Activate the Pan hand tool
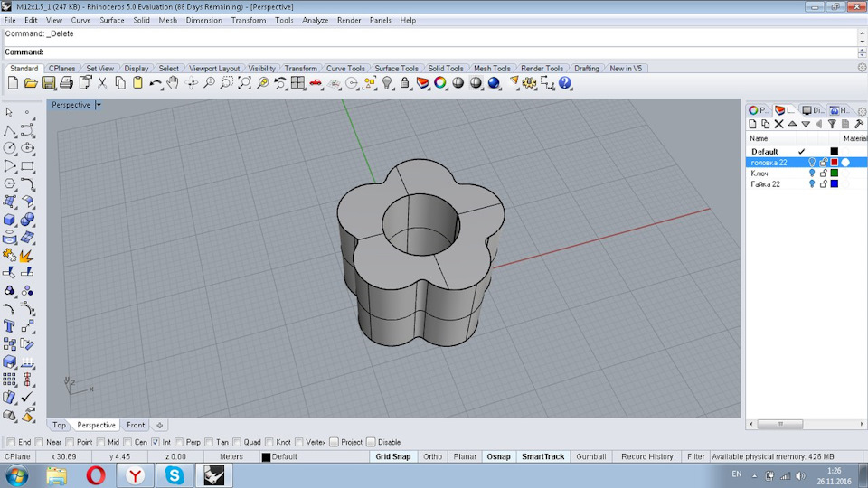This screenshot has width=868, height=488. point(173,83)
